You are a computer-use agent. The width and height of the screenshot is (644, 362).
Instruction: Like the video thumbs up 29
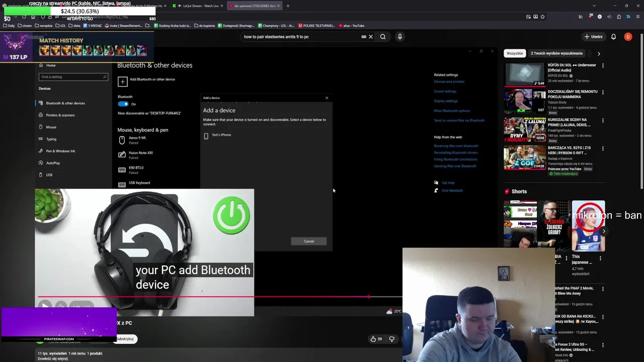coord(376,339)
